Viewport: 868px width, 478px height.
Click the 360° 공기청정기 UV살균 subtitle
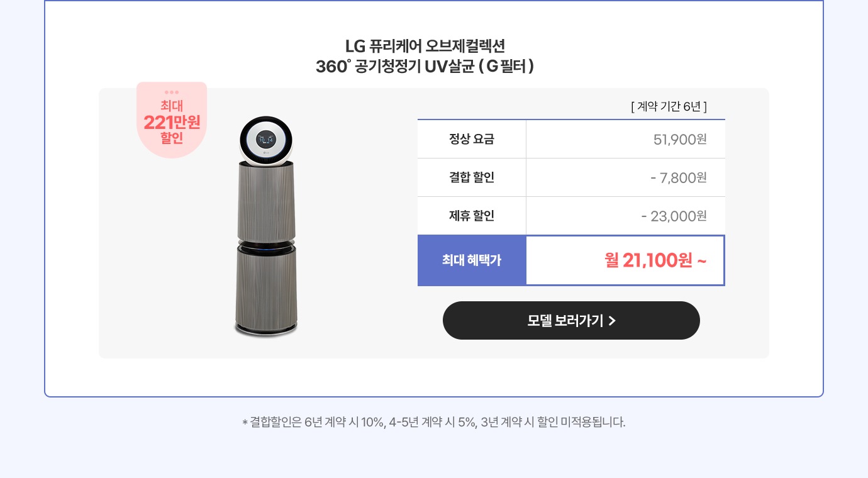point(425,66)
